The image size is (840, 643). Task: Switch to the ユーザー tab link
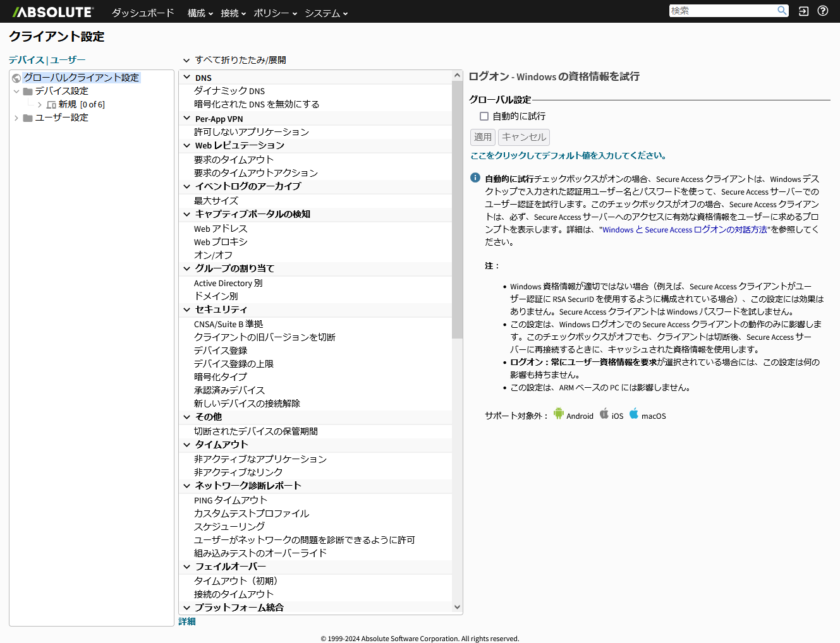click(x=68, y=60)
